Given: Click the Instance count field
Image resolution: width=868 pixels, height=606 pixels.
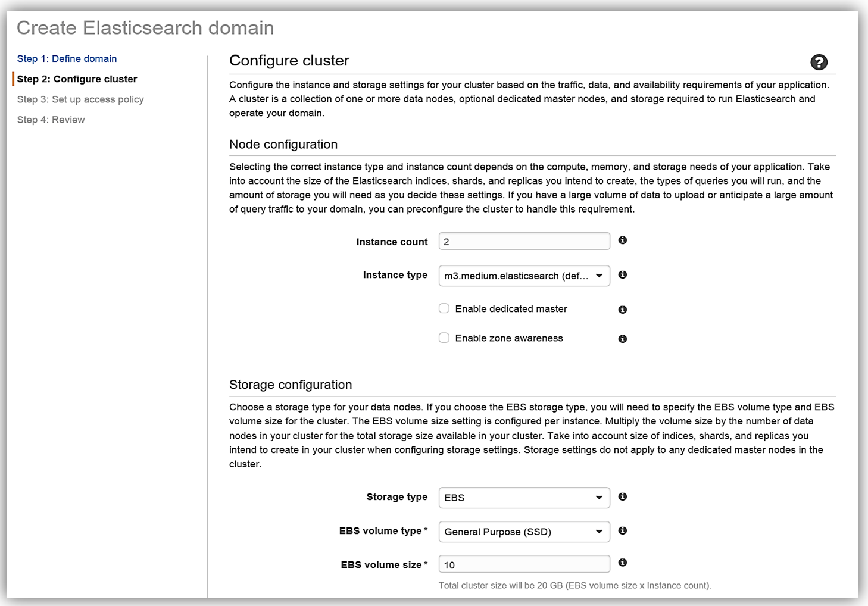Looking at the screenshot, I should [x=524, y=240].
